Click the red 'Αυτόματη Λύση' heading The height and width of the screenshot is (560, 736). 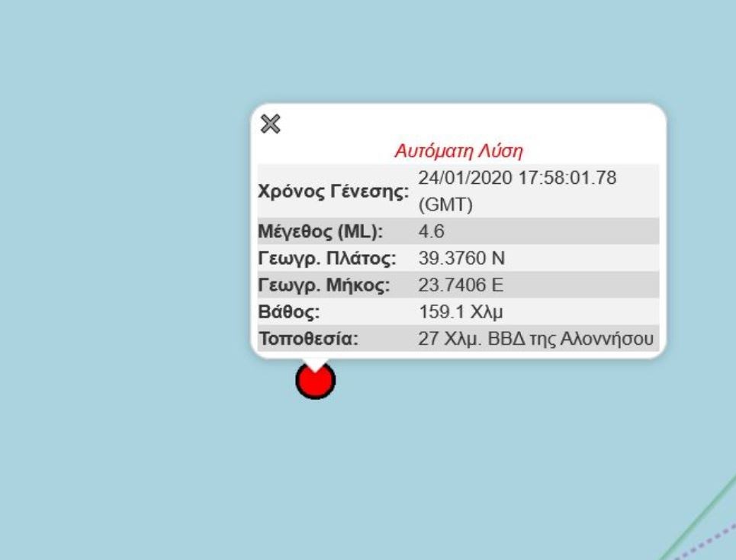pos(458,151)
